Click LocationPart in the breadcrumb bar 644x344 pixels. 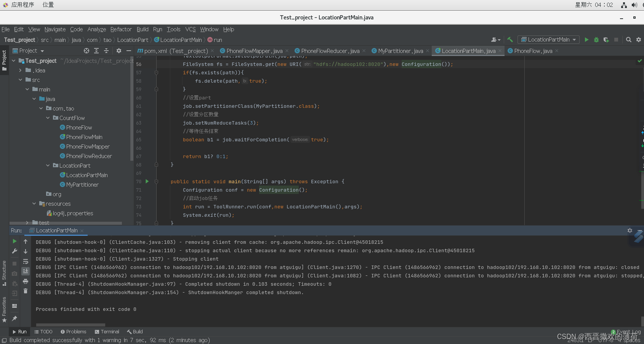pyautogui.click(x=133, y=40)
